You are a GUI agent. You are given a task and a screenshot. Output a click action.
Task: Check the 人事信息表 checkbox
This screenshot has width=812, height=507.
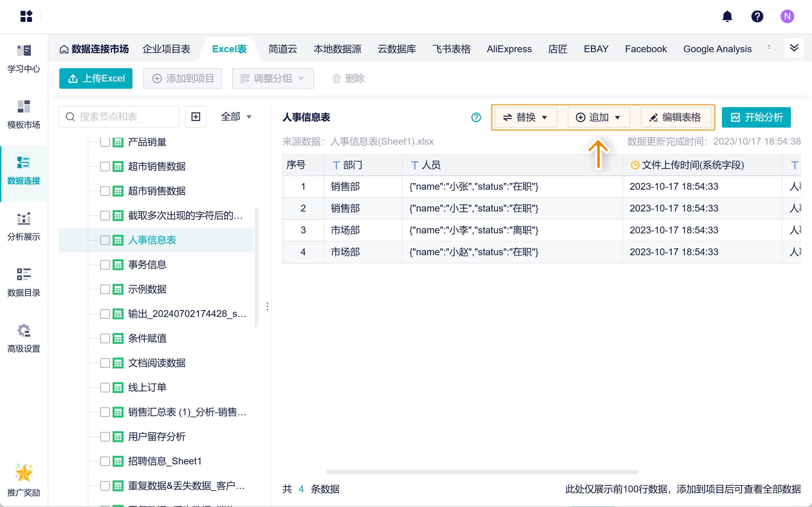tap(105, 240)
